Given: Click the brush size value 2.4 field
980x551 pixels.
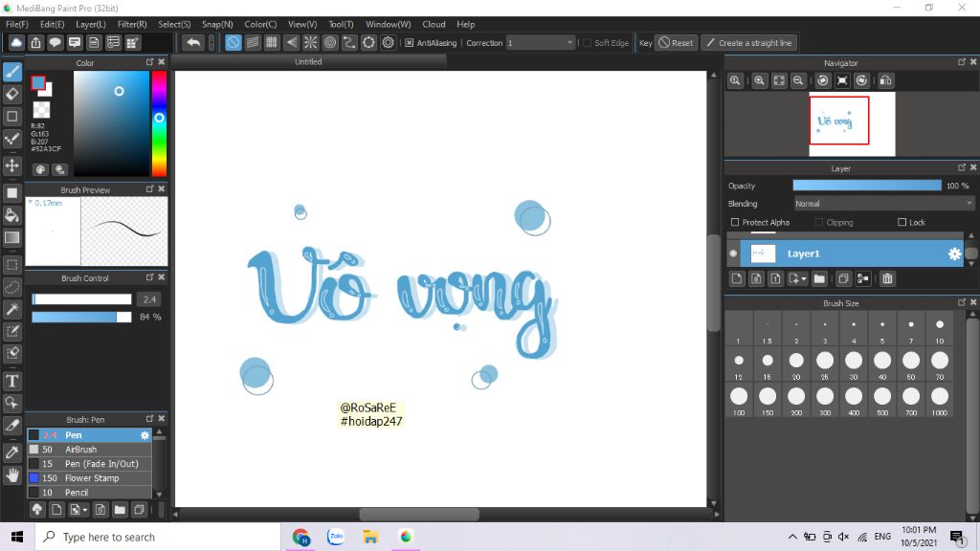Looking at the screenshot, I should pyautogui.click(x=148, y=299).
